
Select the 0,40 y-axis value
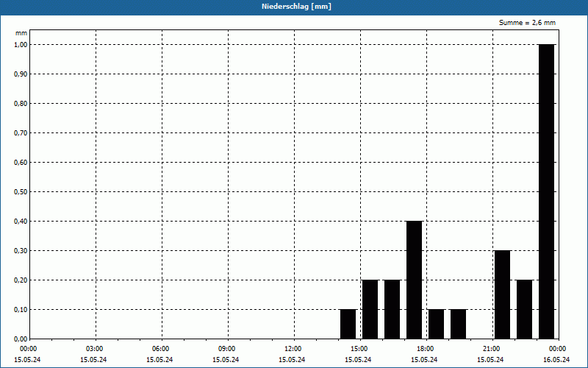pyautogui.click(x=21, y=222)
